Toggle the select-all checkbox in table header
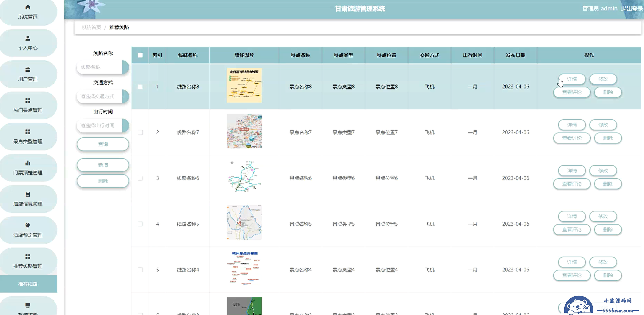The width and height of the screenshot is (644, 315). tap(140, 55)
